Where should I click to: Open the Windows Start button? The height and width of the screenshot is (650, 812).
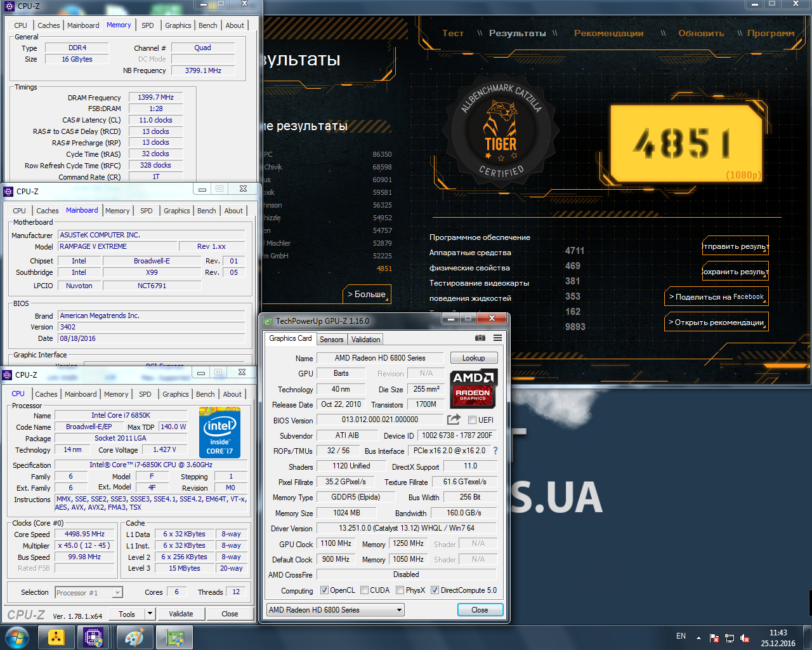pyautogui.click(x=17, y=637)
